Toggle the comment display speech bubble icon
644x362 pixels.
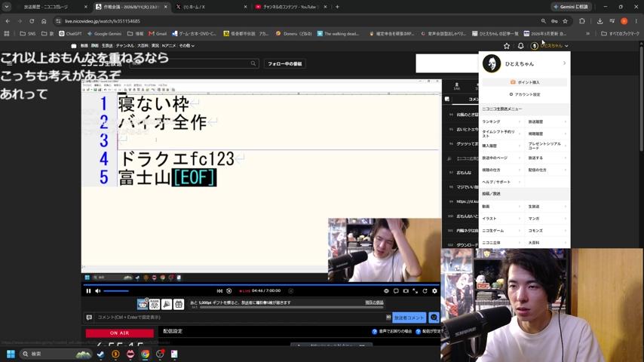tap(396, 291)
